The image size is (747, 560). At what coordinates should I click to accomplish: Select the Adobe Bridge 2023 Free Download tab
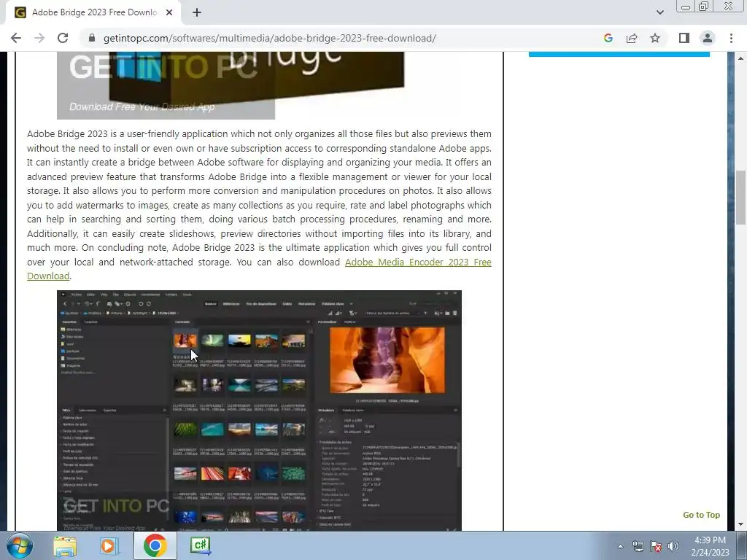[x=94, y=12]
